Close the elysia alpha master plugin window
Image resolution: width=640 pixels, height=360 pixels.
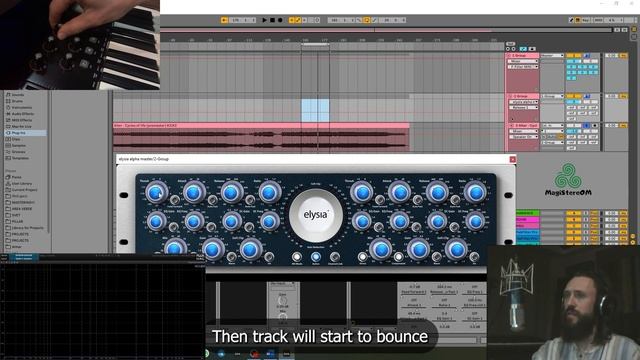[x=513, y=159]
